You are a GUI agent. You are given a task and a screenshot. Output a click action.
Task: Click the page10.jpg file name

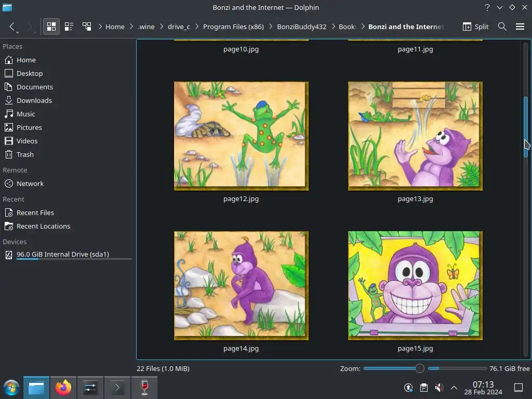[241, 49]
